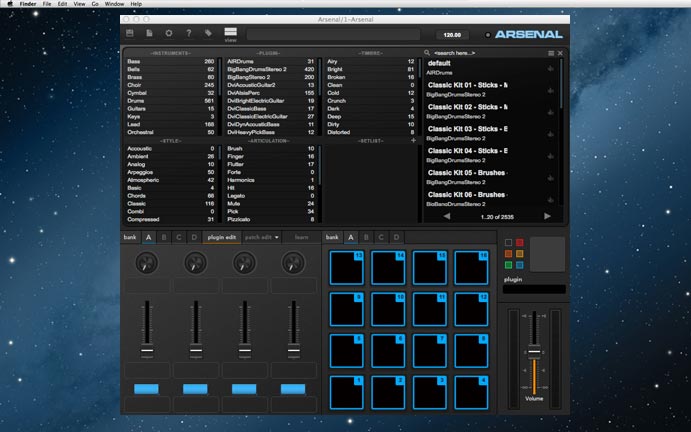Open help with the question mark icon
This screenshot has height=432, width=691.
[189, 33]
